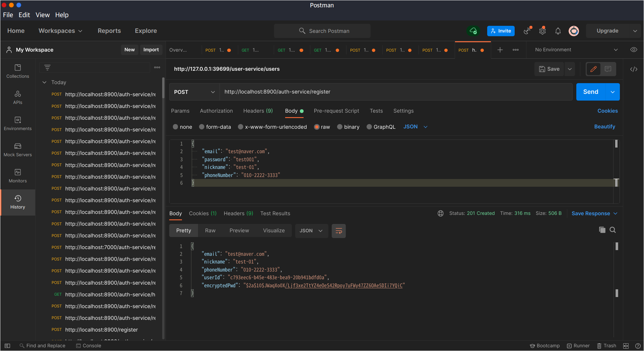The width and height of the screenshot is (644, 351).
Task: Open the History sidebar panel
Action: click(x=18, y=202)
